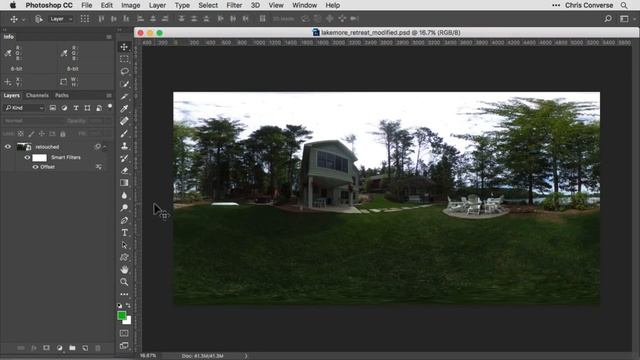Toggle the pixel layers filter
This screenshot has width=640, height=360.
[x=53, y=108]
